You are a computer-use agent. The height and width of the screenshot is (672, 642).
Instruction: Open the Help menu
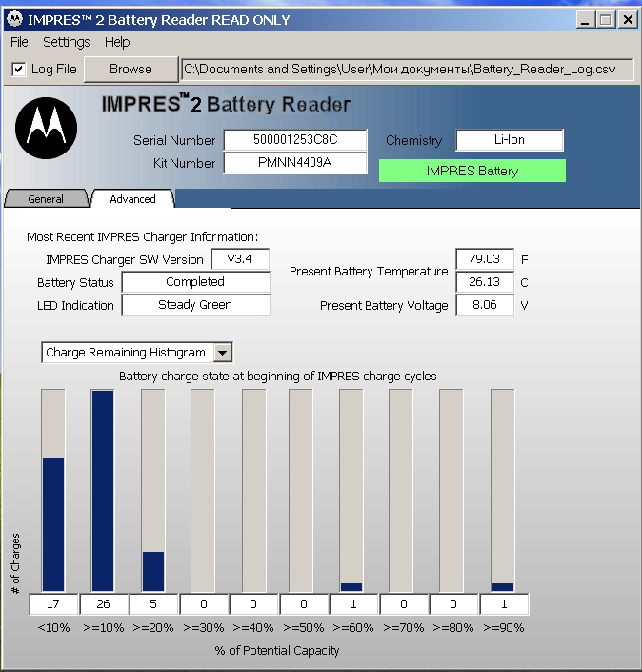117,42
